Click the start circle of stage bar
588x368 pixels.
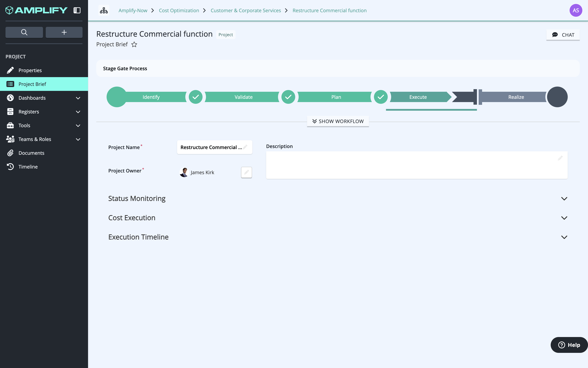click(x=117, y=97)
